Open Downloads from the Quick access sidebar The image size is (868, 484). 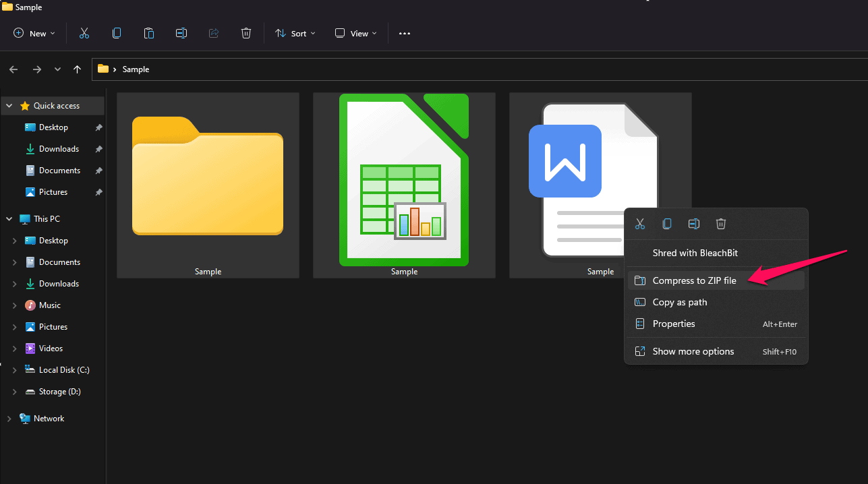58,148
